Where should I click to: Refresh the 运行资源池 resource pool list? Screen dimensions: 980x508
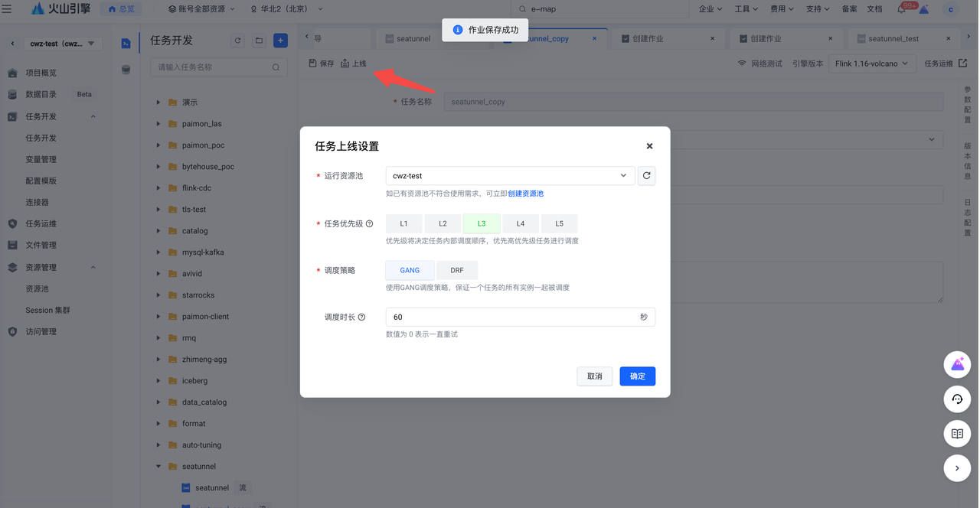(646, 176)
